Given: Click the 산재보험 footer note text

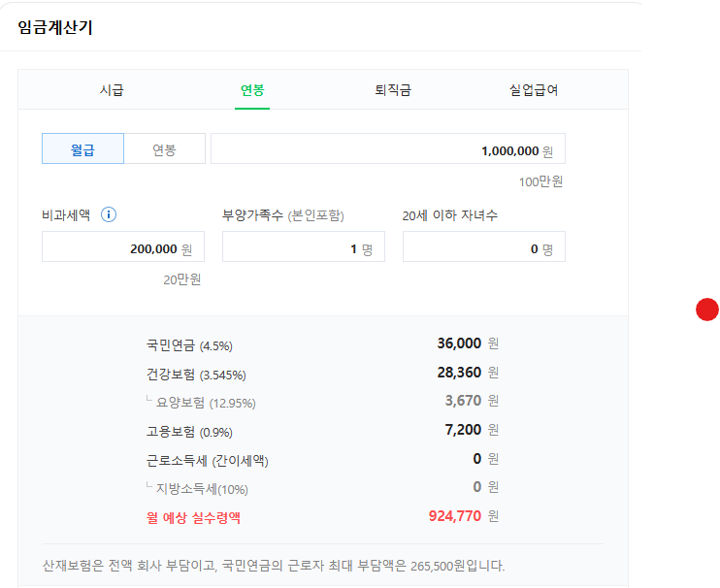Looking at the screenshot, I should pyautogui.click(x=274, y=565).
